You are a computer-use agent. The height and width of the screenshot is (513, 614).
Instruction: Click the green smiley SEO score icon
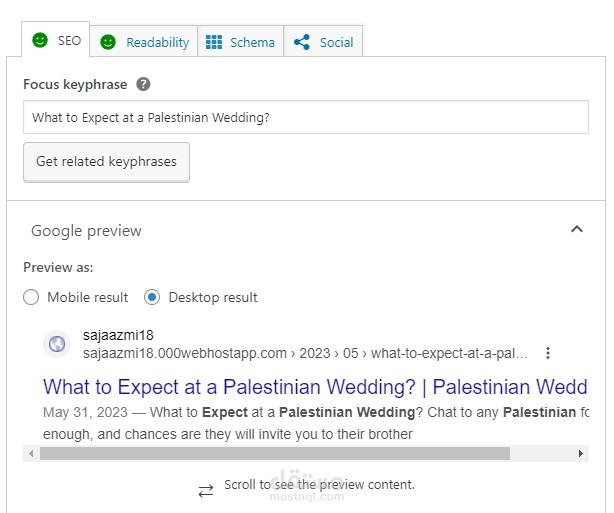click(x=40, y=41)
